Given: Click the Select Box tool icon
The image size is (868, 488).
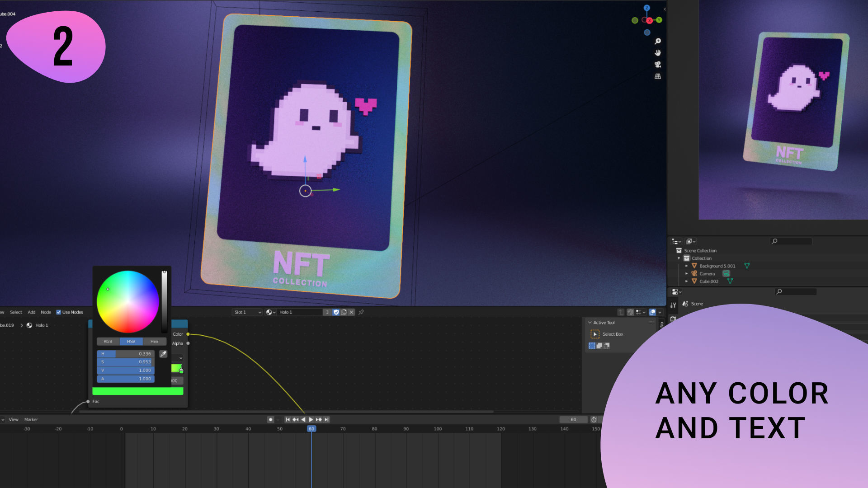Looking at the screenshot, I should [595, 334].
